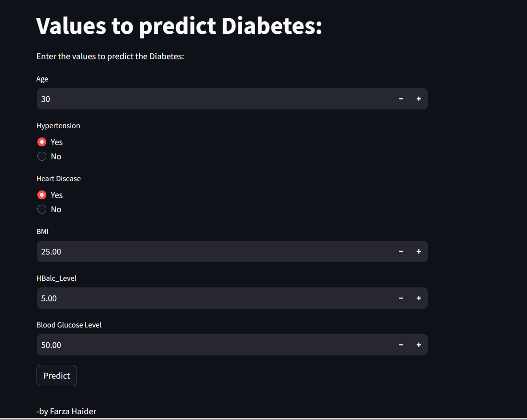The width and height of the screenshot is (527, 420).
Task: Click the Predict button
Action: [57, 375]
